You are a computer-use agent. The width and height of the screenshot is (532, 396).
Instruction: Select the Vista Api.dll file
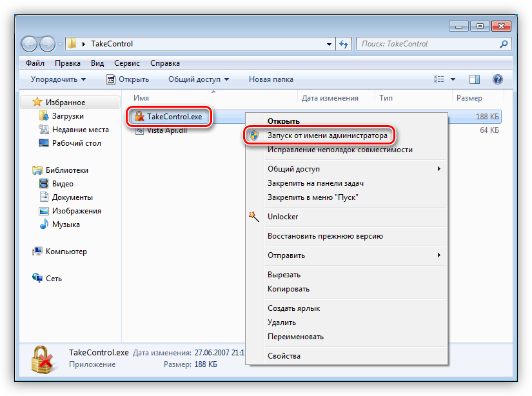tap(167, 130)
